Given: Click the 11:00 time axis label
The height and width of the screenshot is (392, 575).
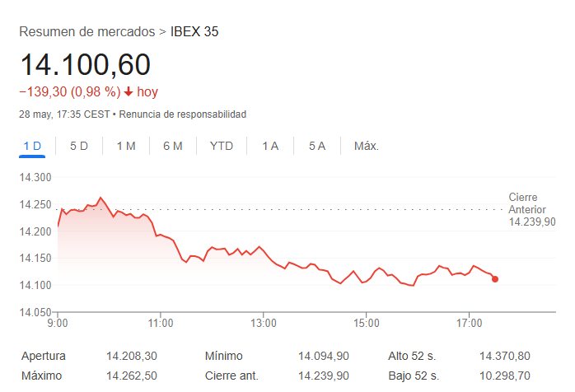Looking at the screenshot, I should pos(161,321).
